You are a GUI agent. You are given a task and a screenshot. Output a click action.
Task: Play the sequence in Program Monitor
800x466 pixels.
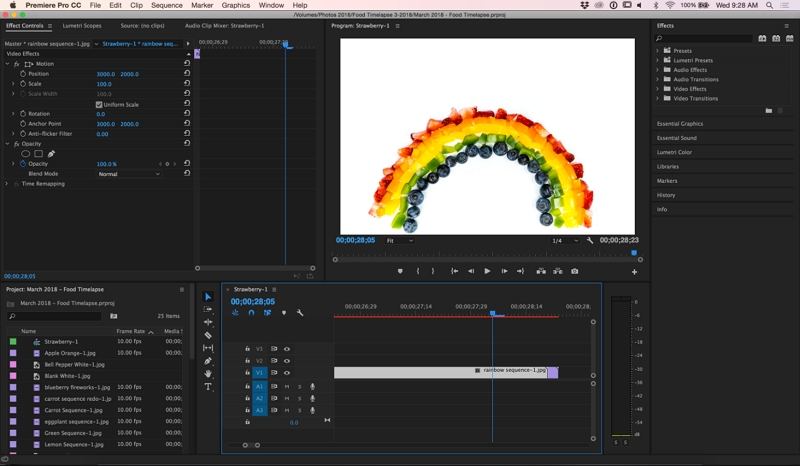click(487, 272)
